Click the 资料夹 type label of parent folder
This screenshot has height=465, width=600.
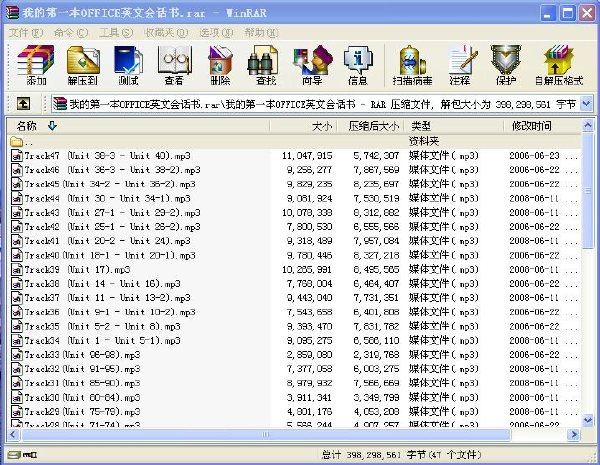tap(424, 142)
